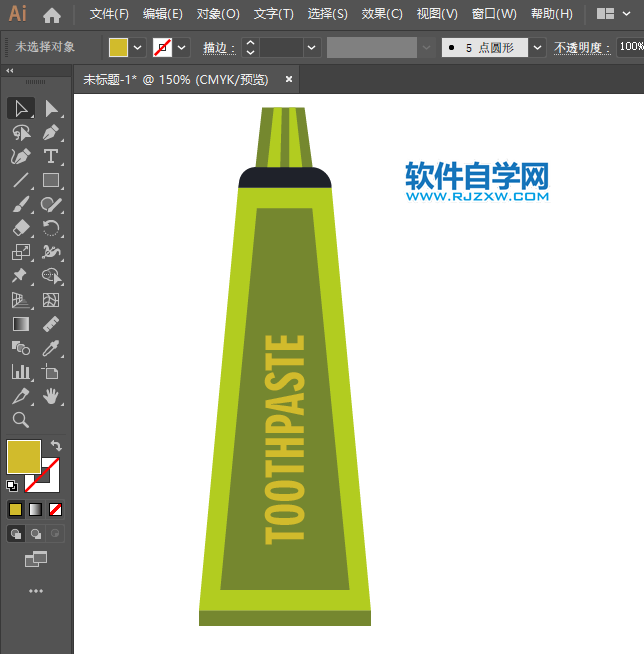Select the Type tool
The height and width of the screenshot is (654, 644).
coord(51,157)
